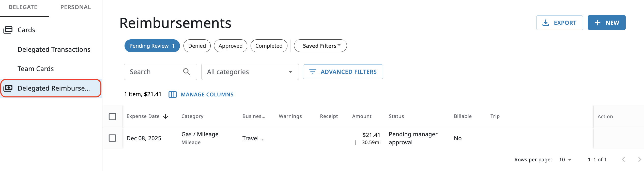Change the rows per page dropdown
The height and width of the screenshot is (171, 644).
tap(565, 160)
